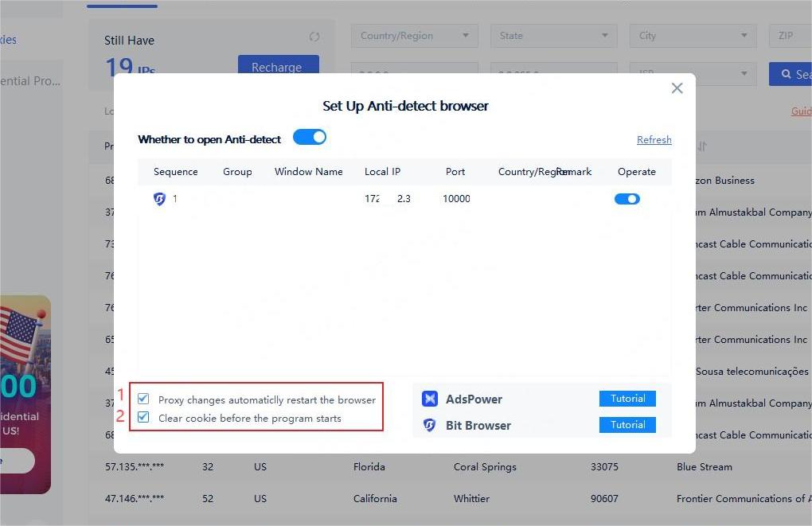Click the Bit Browser icon in sequence row 1

pos(159,199)
